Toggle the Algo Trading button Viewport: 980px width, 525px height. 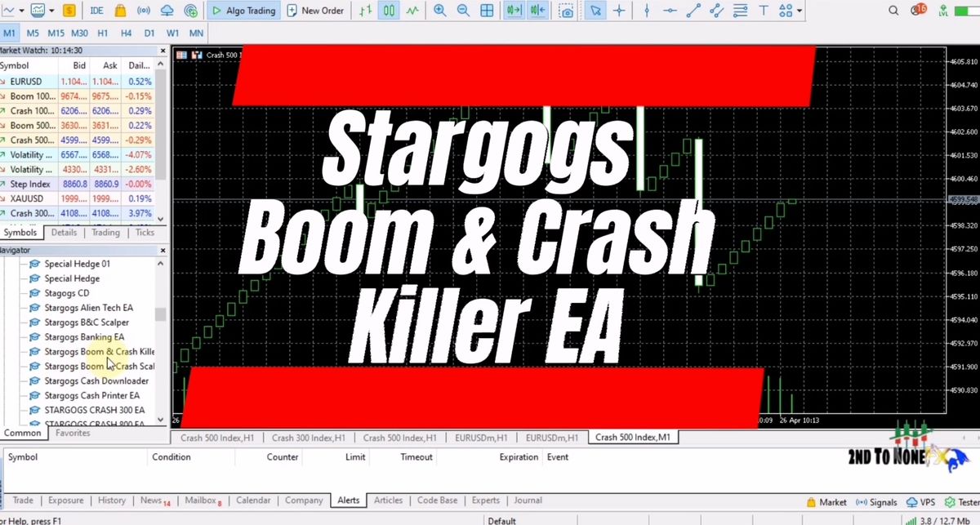click(243, 11)
